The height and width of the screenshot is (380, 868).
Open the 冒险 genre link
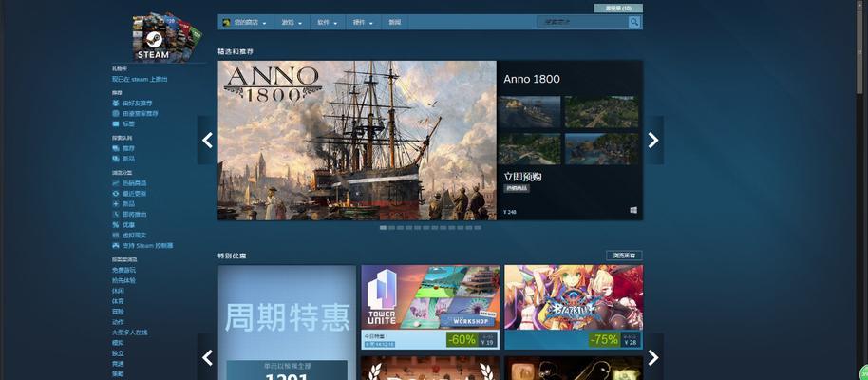(118, 312)
